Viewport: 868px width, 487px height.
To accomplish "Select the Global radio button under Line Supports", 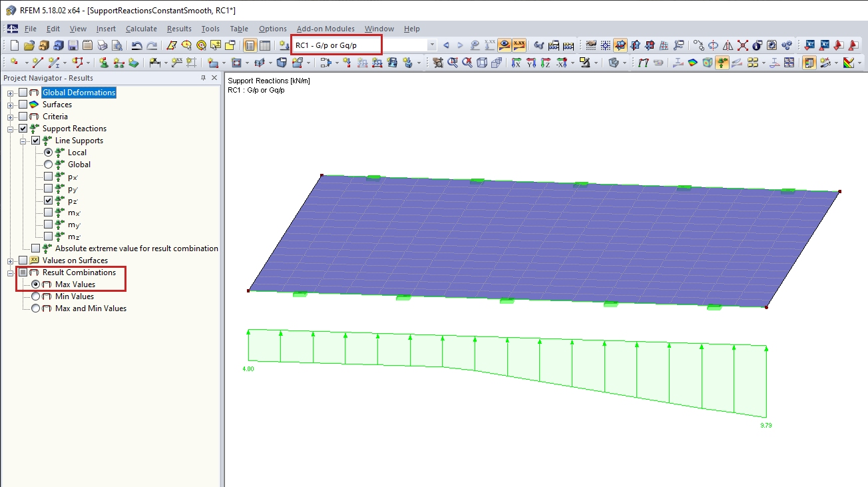I will [48, 165].
